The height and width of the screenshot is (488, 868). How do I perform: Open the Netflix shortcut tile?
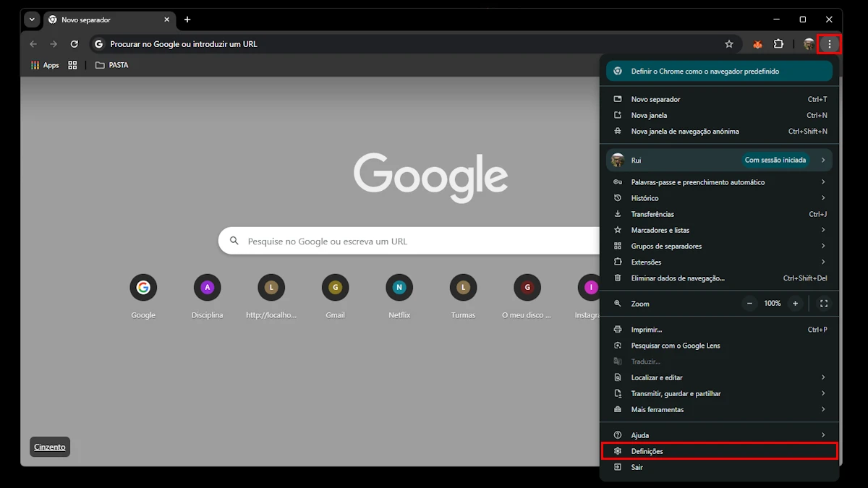click(399, 288)
